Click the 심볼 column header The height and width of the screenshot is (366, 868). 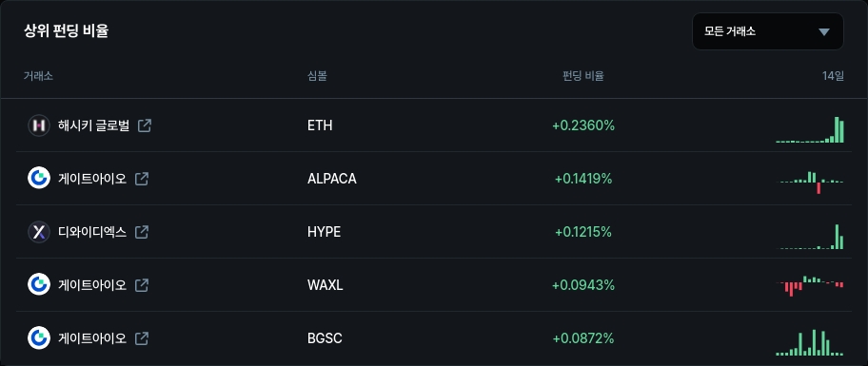(x=317, y=76)
